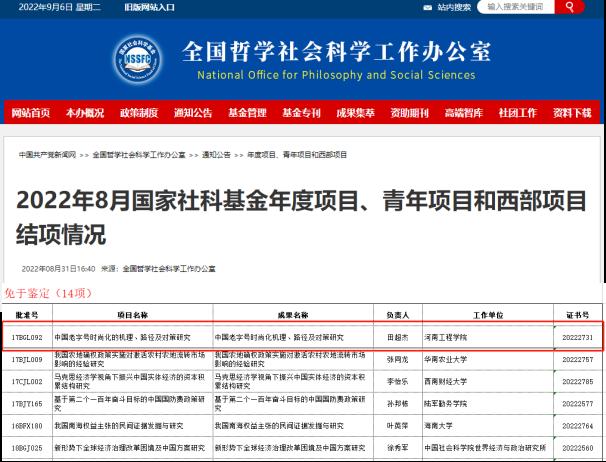Click the 证书号 column header
The image size is (606, 462).
click(x=578, y=315)
